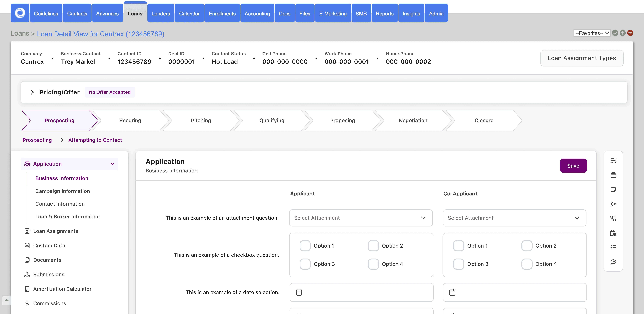Click the SMS chat bubble icon

point(613,262)
